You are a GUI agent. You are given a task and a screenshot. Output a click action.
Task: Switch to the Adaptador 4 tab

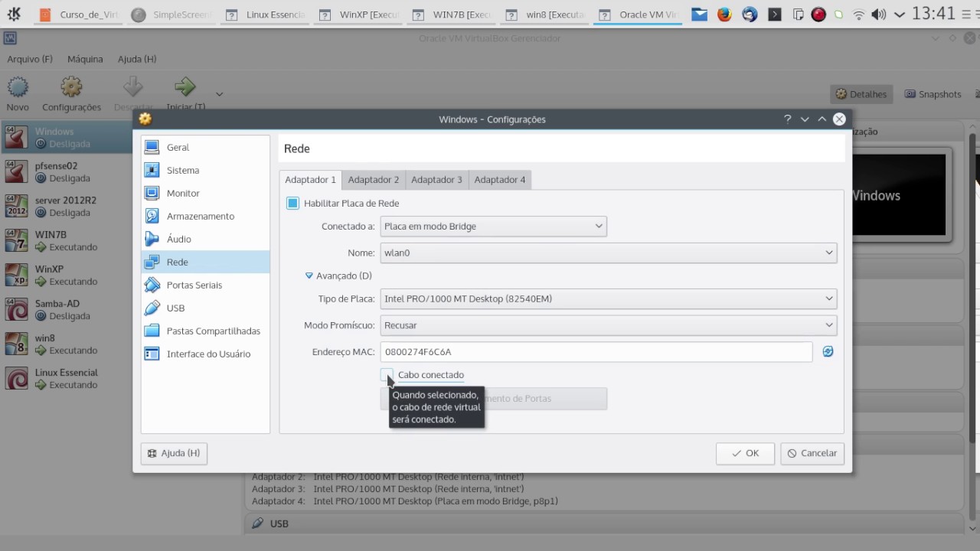pyautogui.click(x=500, y=179)
